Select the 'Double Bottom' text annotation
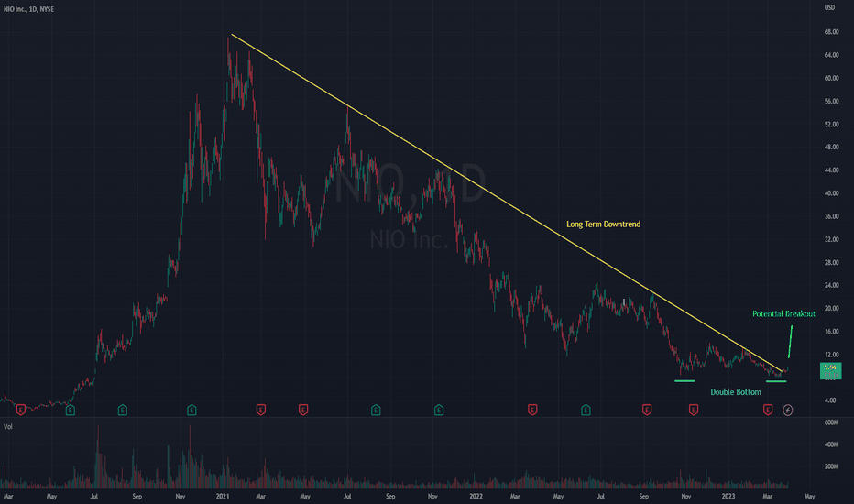The width and height of the screenshot is (854, 504). (735, 392)
